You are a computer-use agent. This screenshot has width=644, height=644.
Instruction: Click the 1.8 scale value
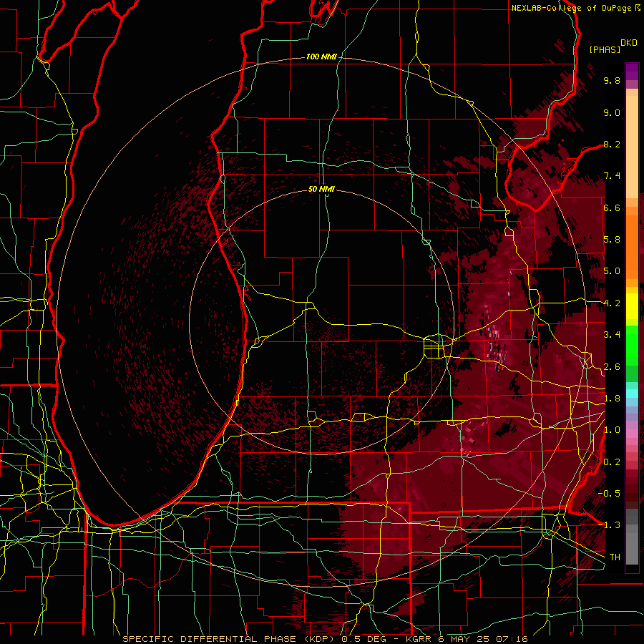point(612,399)
